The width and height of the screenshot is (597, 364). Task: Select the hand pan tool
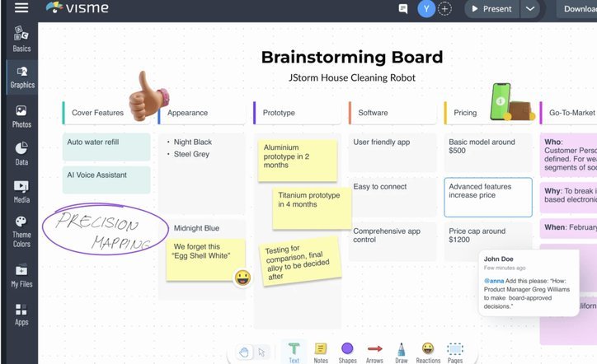click(244, 352)
